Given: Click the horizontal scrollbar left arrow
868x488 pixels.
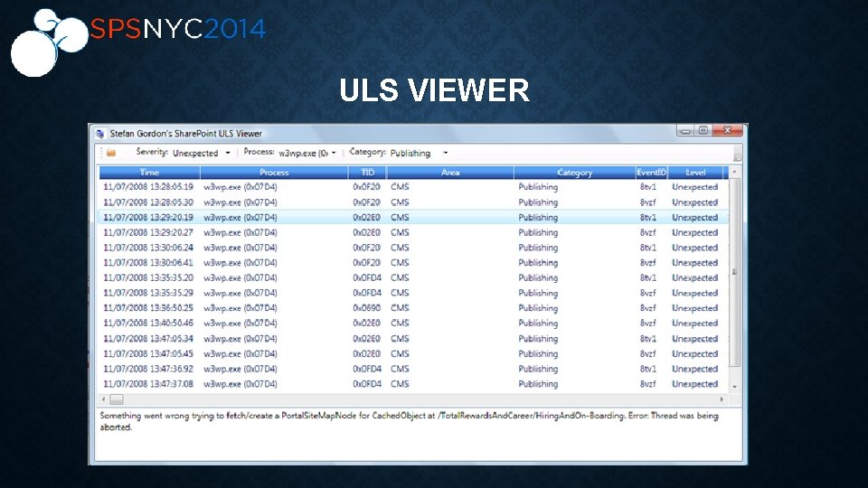Looking at the screenshot, I should (103, 399).
